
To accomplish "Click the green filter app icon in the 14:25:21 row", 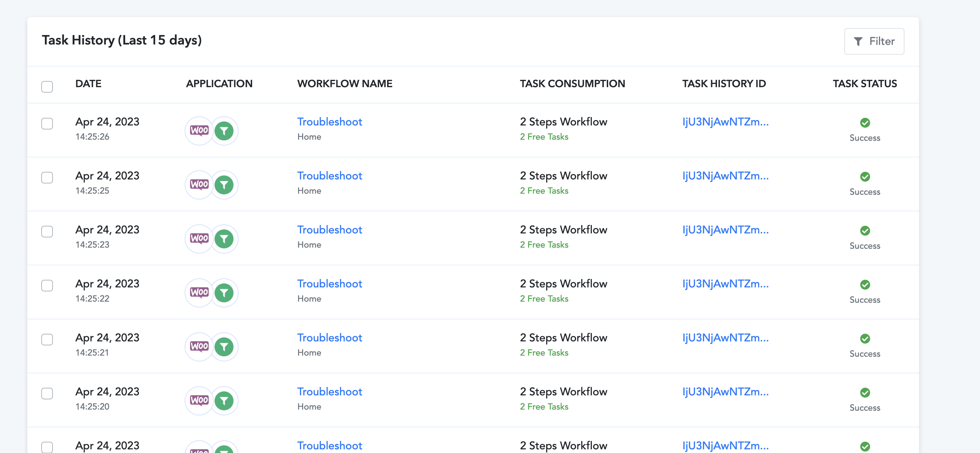I will coord(224,347).
